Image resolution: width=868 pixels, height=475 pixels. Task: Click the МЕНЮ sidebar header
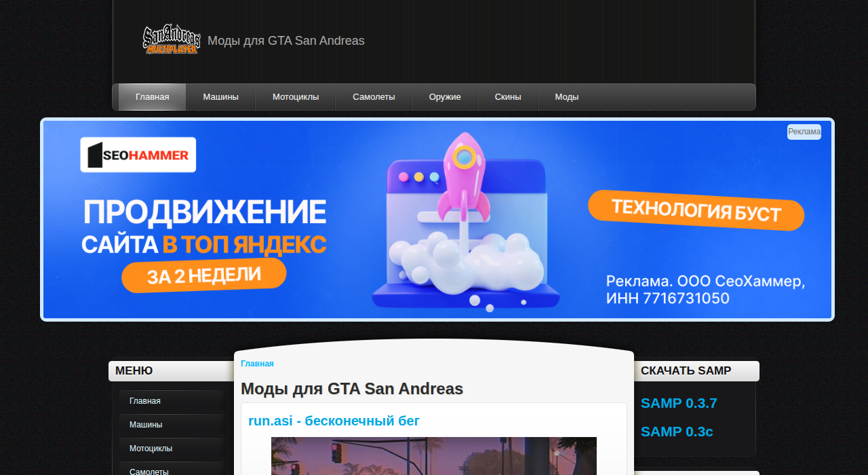coord(171,371)
